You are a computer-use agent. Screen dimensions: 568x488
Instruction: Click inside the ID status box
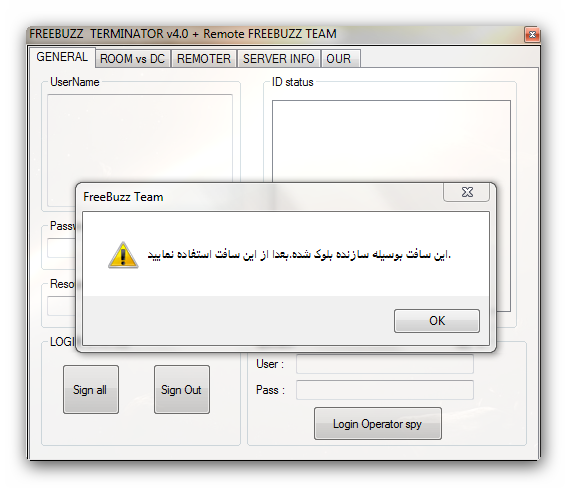391,141
